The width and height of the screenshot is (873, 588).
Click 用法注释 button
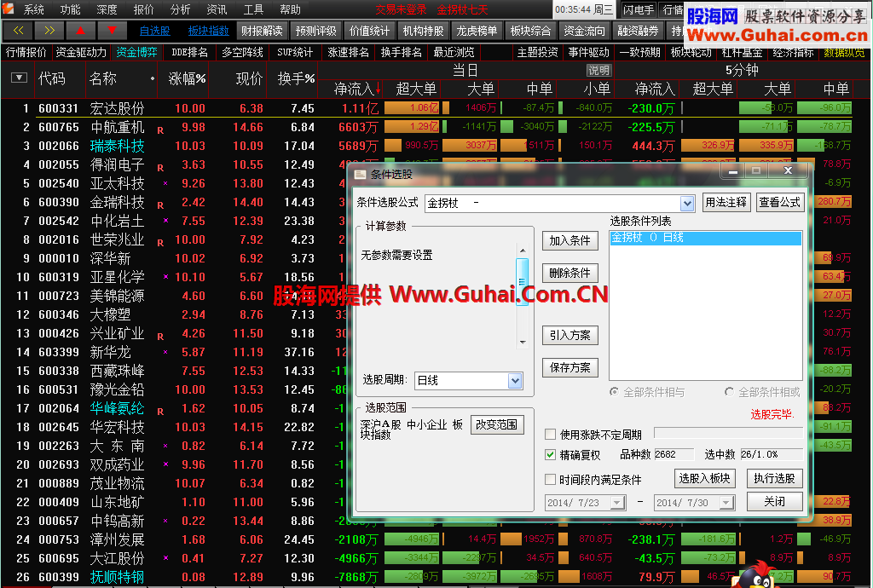tap(726, 203)
